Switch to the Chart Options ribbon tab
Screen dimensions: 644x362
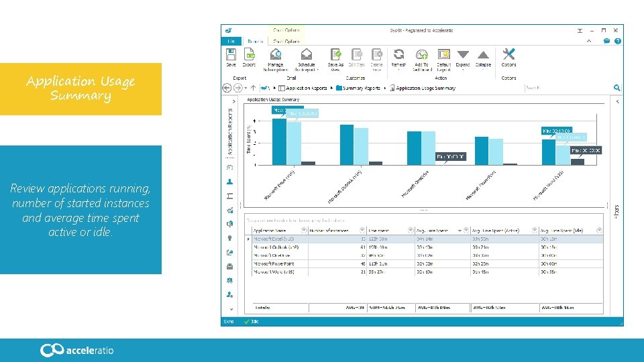[286, 42]
